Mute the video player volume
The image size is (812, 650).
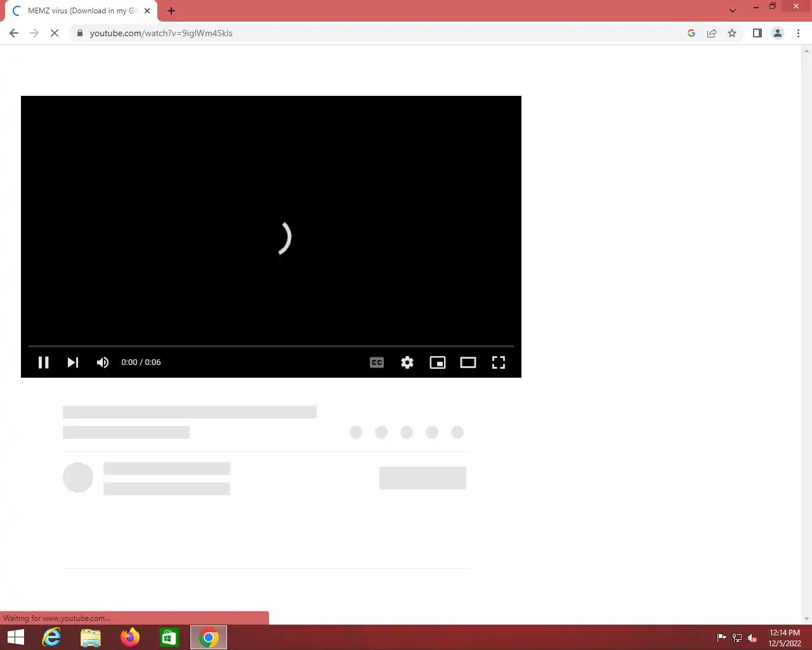[x=103, y=362]
